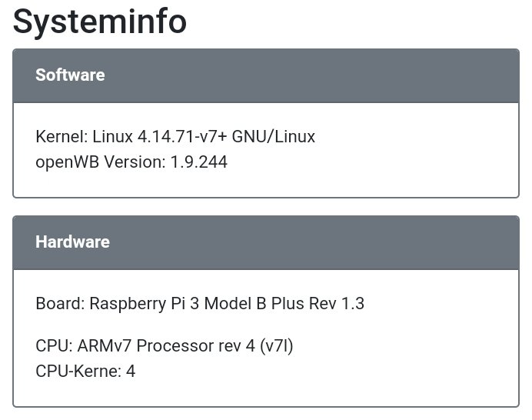532x420 pixels.
Task: Click the Hardware card header title
Action: [72, 242]
